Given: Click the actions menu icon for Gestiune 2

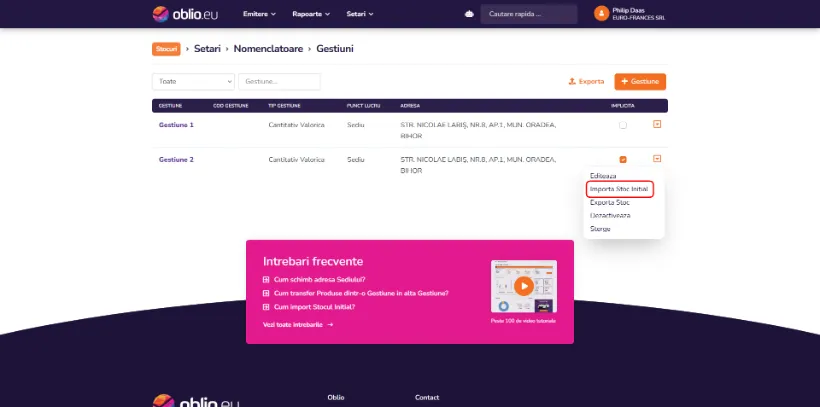Looking at the screenshot, I should [657, 158].
